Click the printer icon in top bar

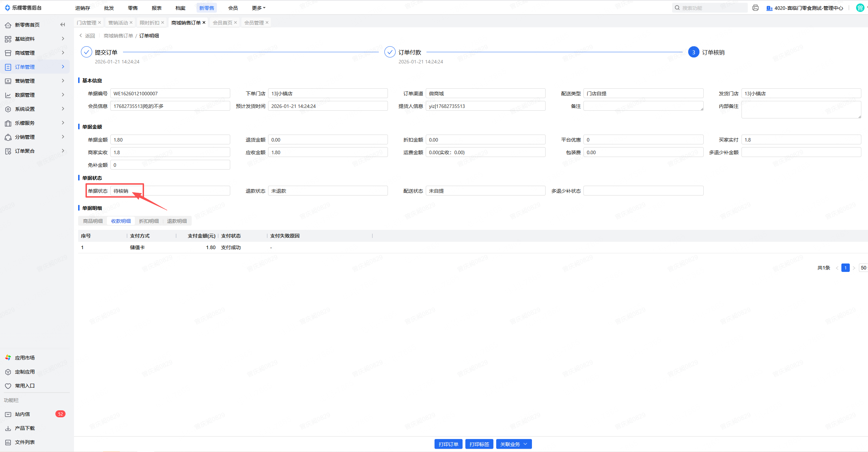(756, 8)
